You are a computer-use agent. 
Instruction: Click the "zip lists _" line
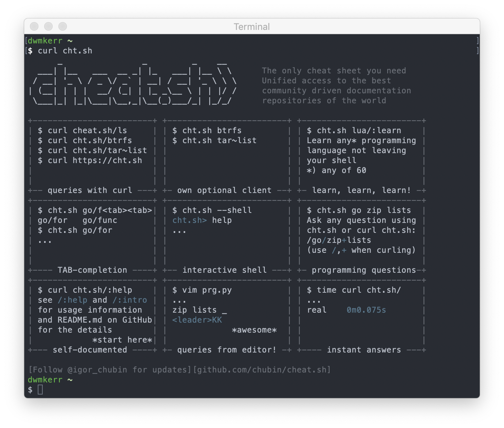[200, 310]
